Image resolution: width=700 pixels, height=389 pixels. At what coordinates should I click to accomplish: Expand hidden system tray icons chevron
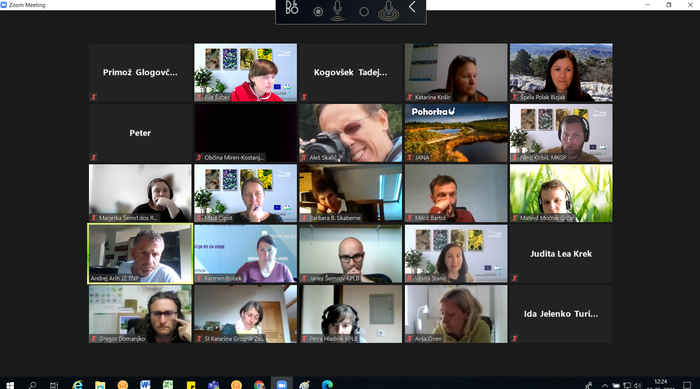tap(604, 385)
